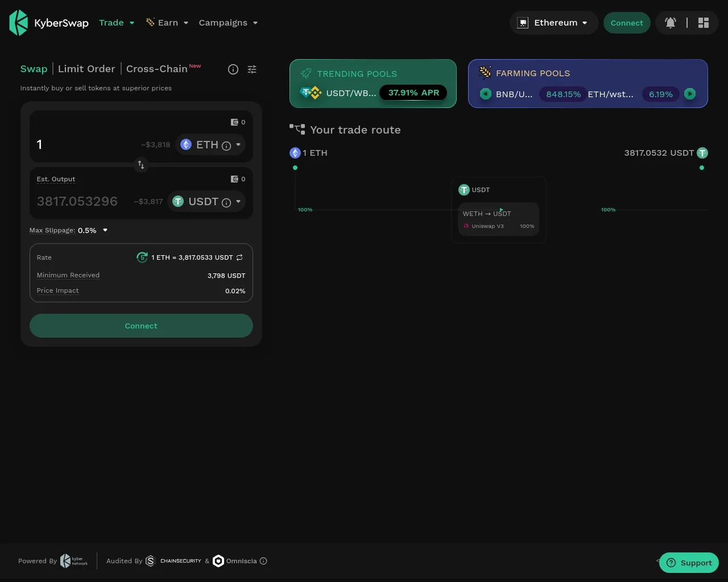Show previous farming pool arrow
This screenshot has height=582, width=728.
click(486, 94)
